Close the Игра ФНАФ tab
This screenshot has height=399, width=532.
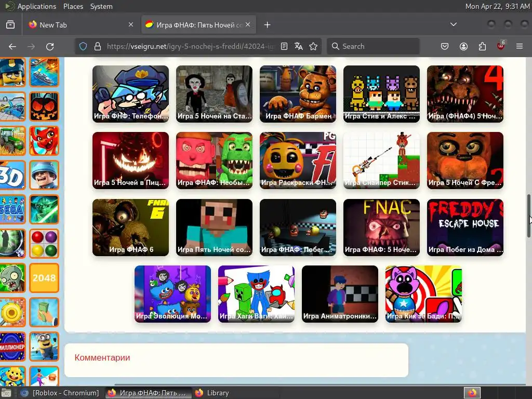(x=248, y=24)
